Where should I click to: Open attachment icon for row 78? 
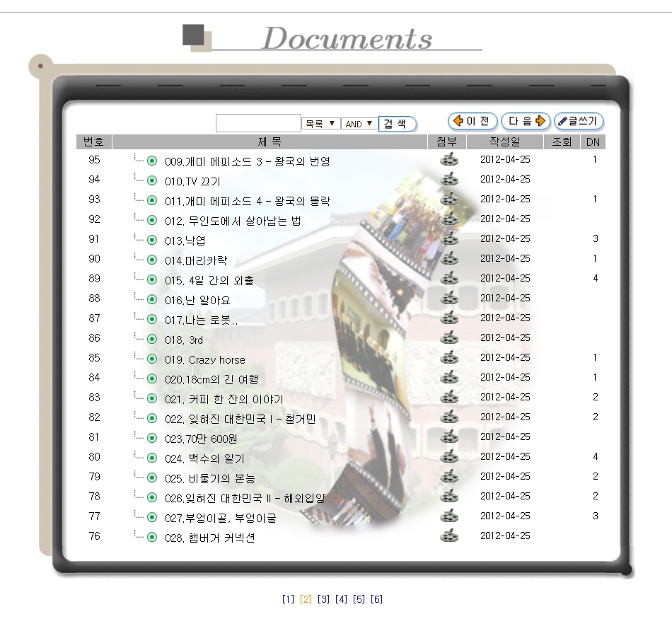point(449,495)
